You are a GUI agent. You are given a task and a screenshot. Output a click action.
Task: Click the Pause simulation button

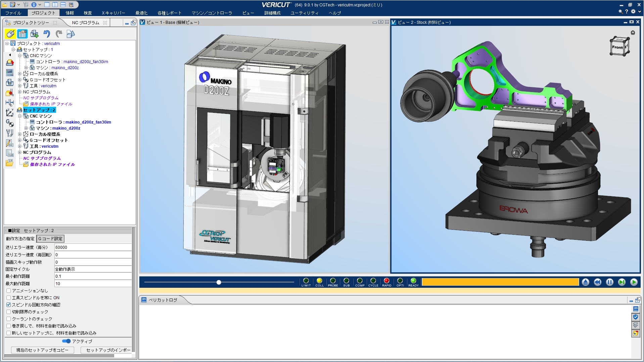coord(610,282)
